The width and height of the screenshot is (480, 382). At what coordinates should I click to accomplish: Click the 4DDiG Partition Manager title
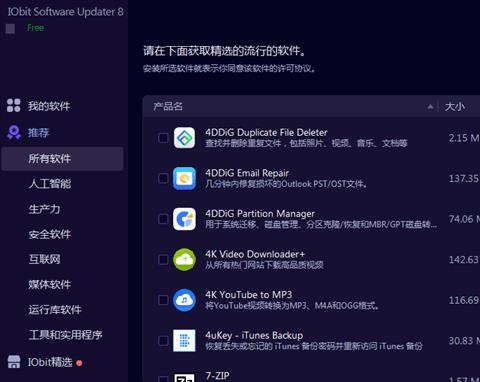[260, 214]
